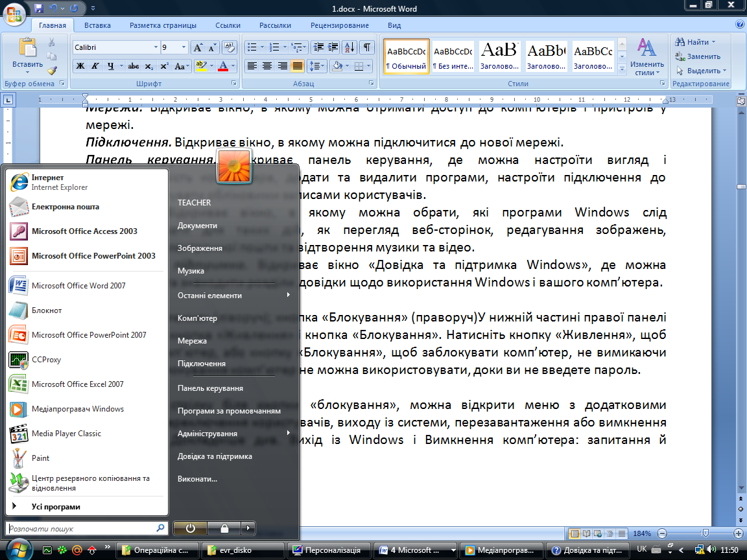Viewport: 747px width, 560px height.
Task: Expand the Find (Найти) dropdown arrow
Action: [713, 42]
